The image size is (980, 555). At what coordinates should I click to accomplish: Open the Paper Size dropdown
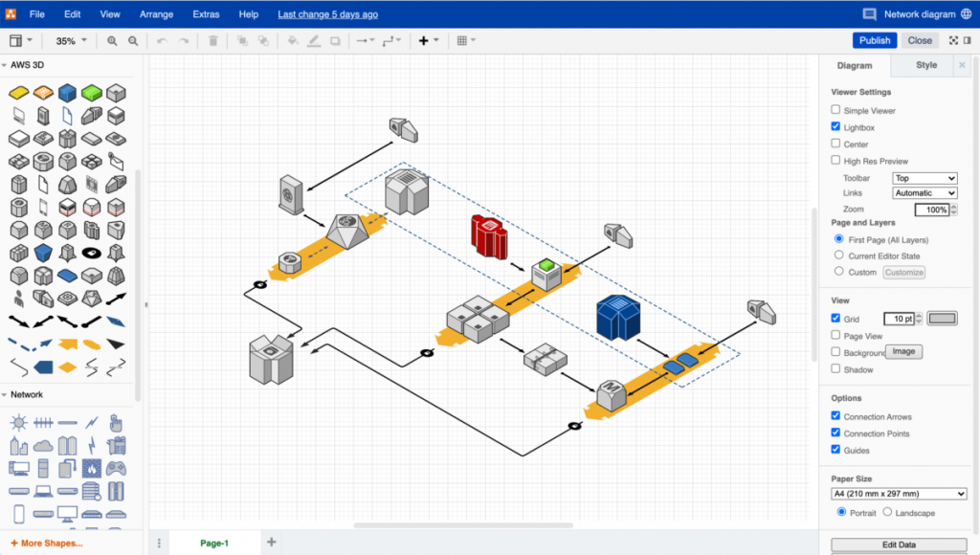(x=898, y=494)
